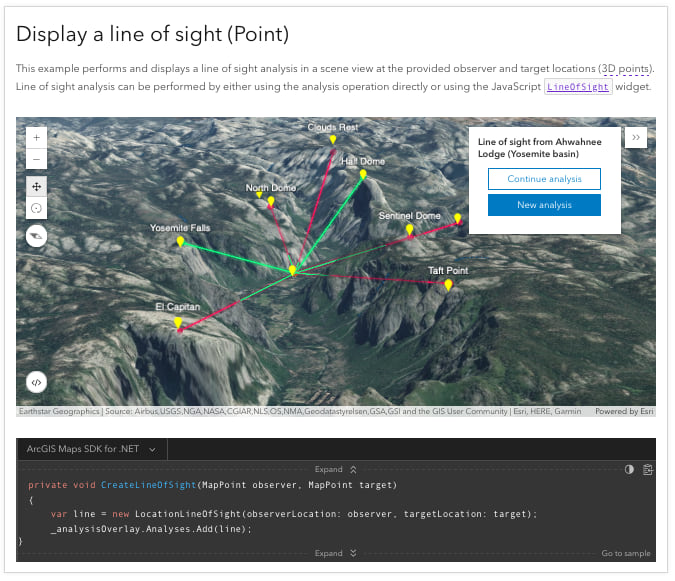Select the Yosemite Falls target marker

click(180, 241)
